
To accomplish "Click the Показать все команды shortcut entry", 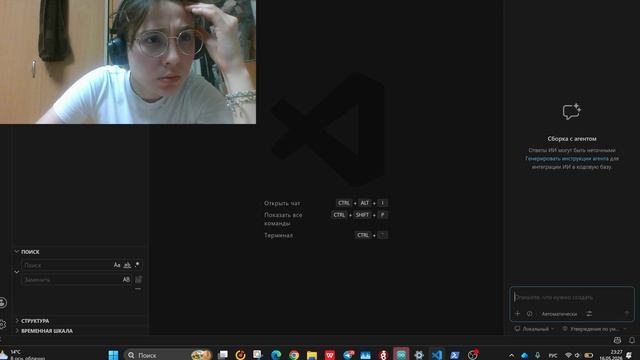I will click(x=283, y=219).
